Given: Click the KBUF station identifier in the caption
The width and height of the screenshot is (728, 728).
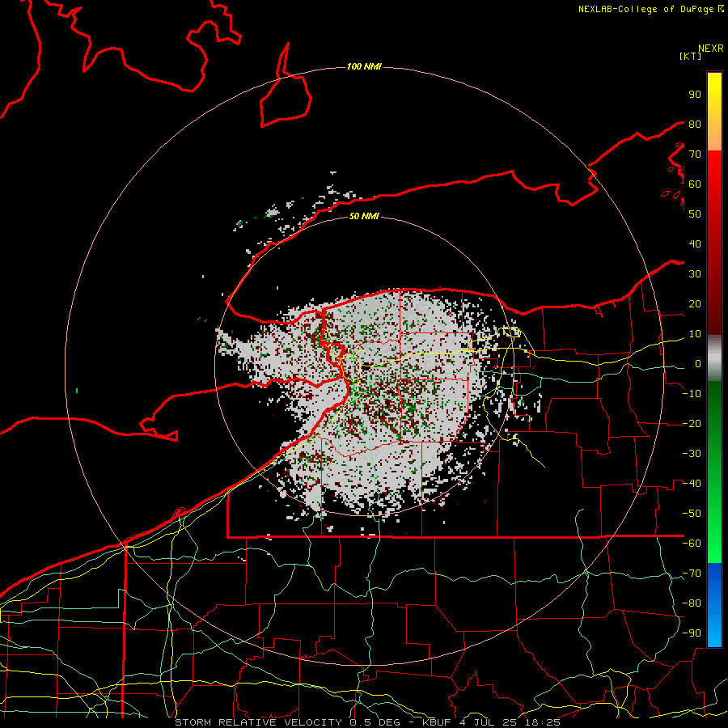Looking at the screenshot, I should point(437,722).
